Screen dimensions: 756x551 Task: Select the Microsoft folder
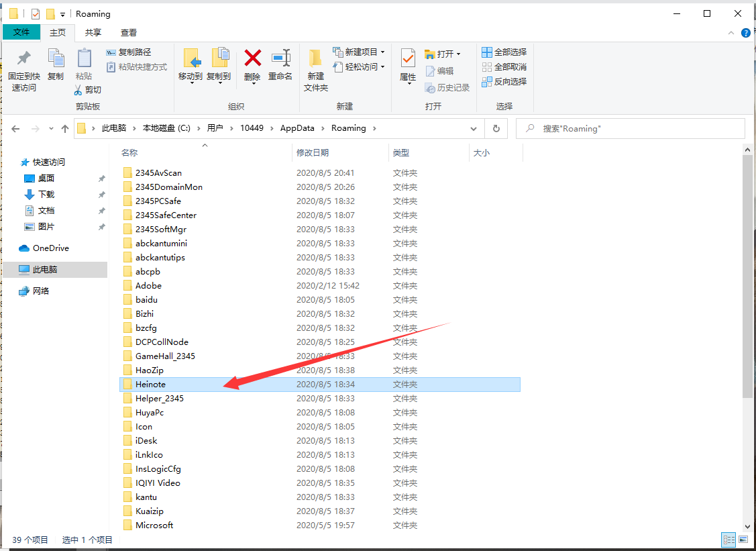pyautogui.click(x=154, y=525)
